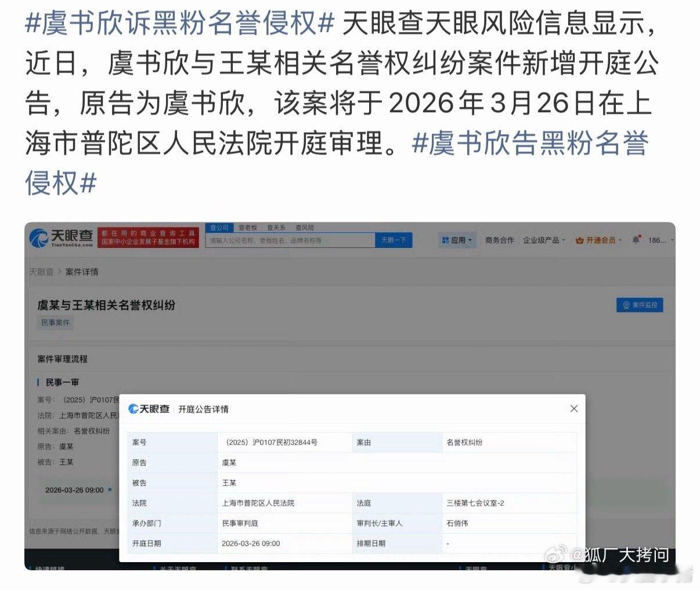700x590 pixels.
Task: Switch to the 查老板 tab
Action: tap(249, 228)
